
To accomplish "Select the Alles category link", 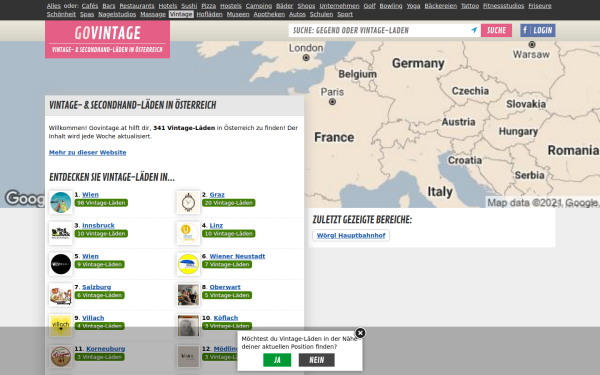I will (54, 6).
